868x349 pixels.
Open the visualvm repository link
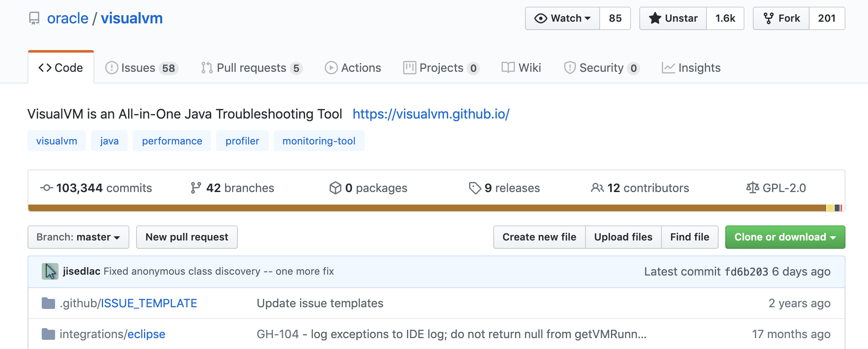132,18
